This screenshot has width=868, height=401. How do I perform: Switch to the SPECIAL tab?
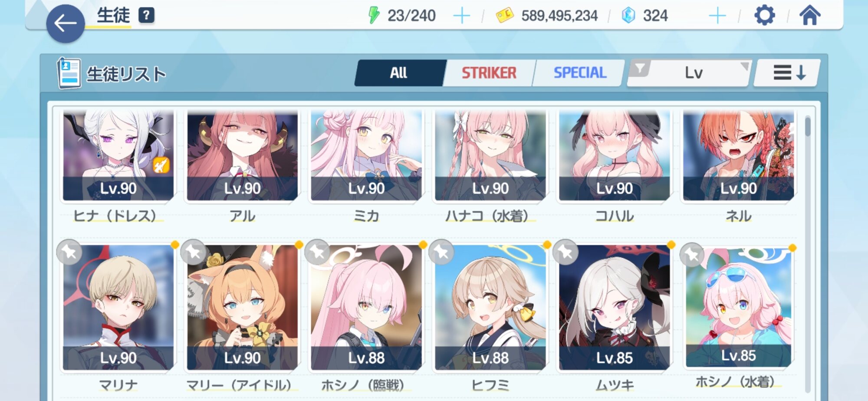tap(580, 73)
